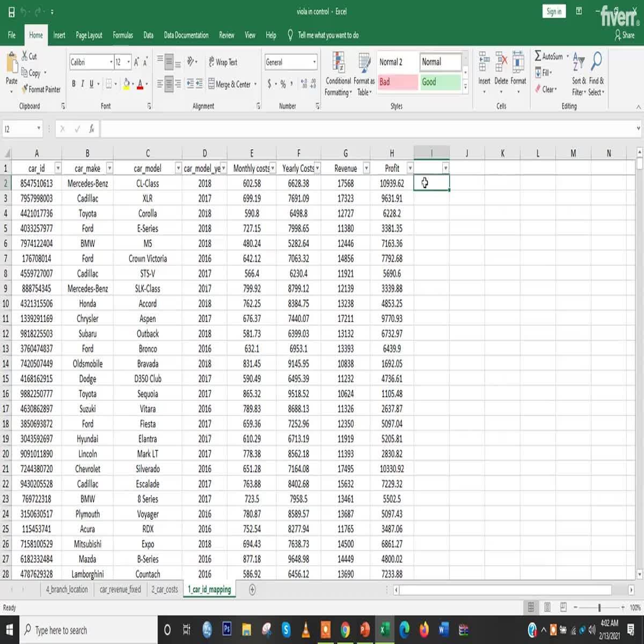Click the Increase Decimal icon
This screenshot has width=644, height=644.
pyautogui.click(x=304, y=84)
